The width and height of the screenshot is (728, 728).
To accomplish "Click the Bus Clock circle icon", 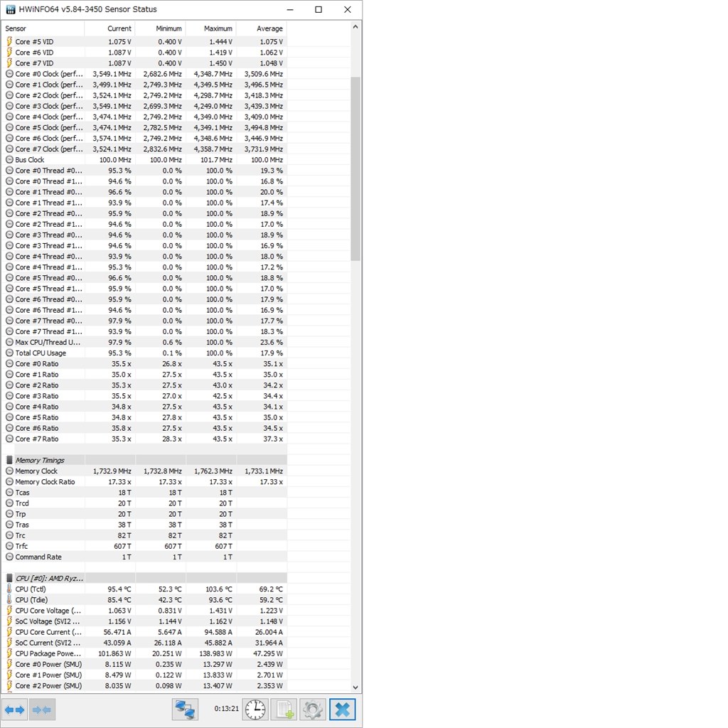I will tap(9, 160).
